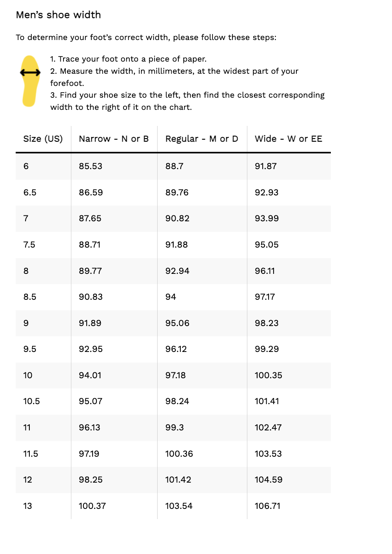Click narrow width value 97.19
This screenshot has height=554, width=392.
tap(89, 454)
